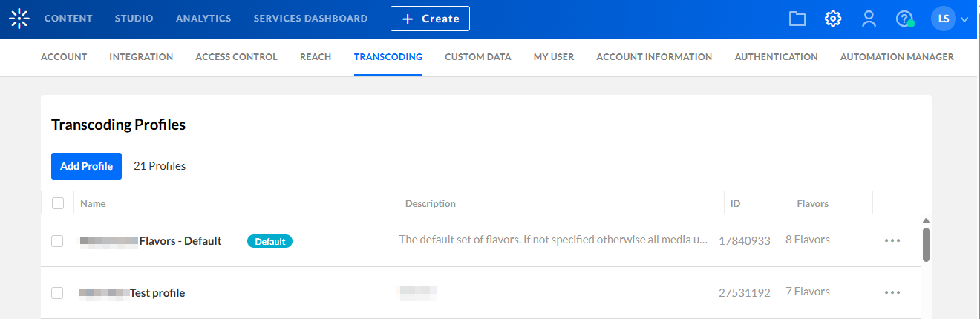Open settings gear icon

833,19
